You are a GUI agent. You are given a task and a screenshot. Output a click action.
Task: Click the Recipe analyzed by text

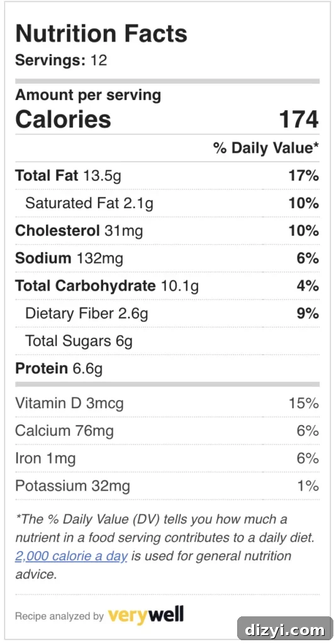[x=59, y=616]
